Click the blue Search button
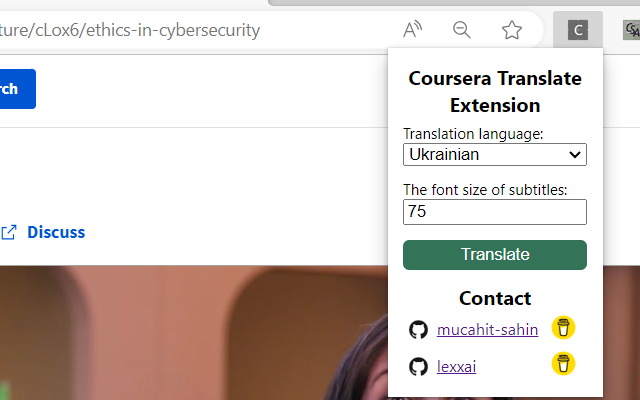This screenshot has height=400, width=640. click(18, 89)
